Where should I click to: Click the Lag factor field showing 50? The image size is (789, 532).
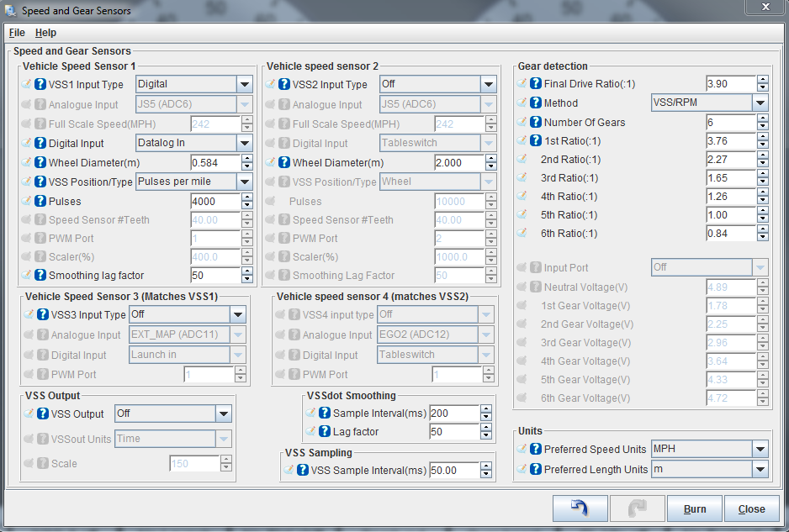coord(454,432)
